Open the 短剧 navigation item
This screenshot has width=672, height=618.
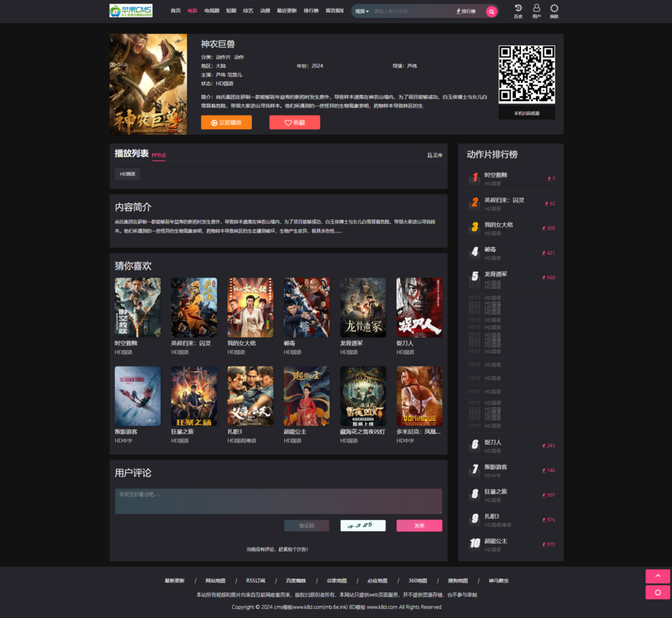(x=231, y=11)
